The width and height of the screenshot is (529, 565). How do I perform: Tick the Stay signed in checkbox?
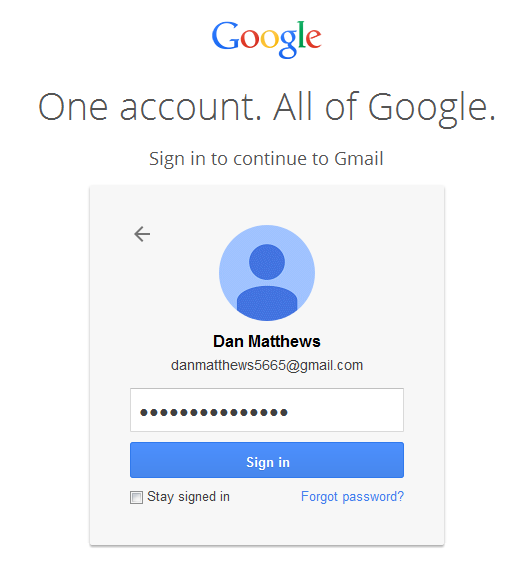pyautogui.click(x=136, y=497)
